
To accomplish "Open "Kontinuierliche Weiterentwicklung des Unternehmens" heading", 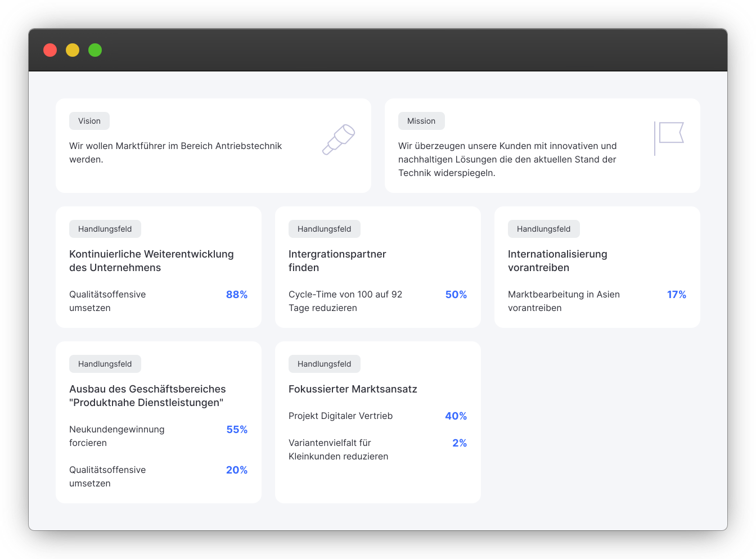I will (151, 261).
